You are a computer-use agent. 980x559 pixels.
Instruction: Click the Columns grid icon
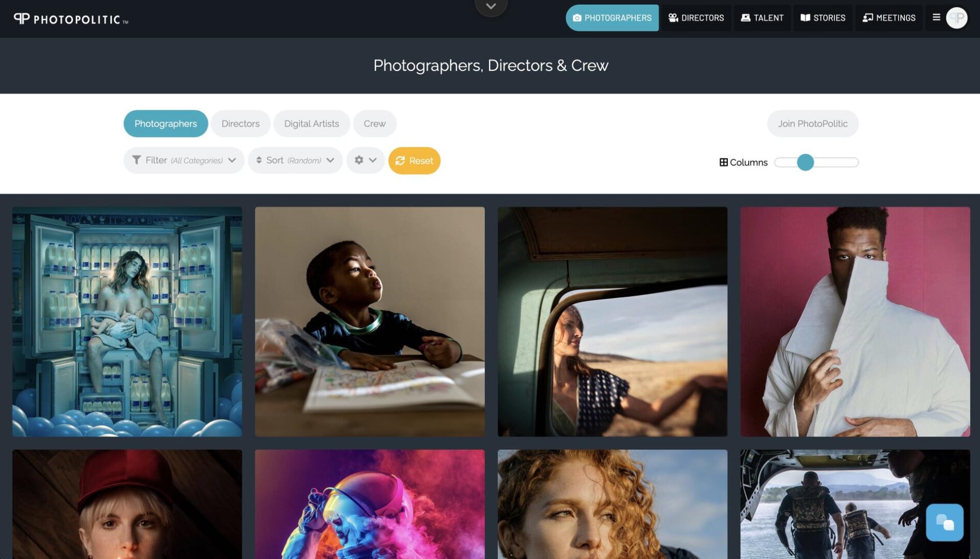click(x=723, y=163)
